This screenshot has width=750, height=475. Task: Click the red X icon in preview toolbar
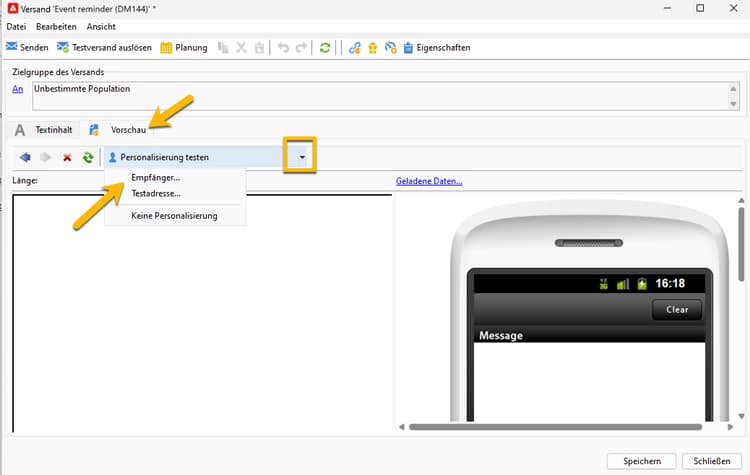click(x=67, y=157)
